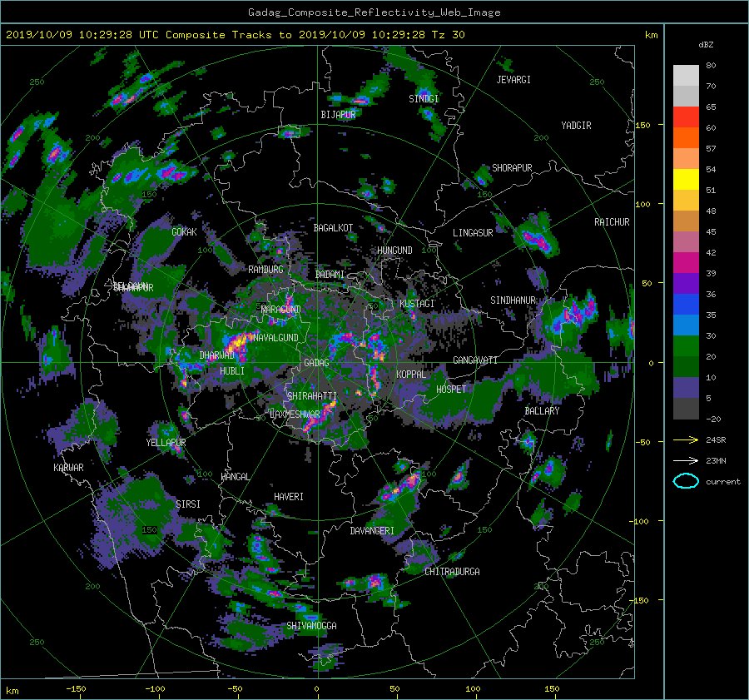
Task: Click the SIRSI city label
Action: [x=188, y=504]
